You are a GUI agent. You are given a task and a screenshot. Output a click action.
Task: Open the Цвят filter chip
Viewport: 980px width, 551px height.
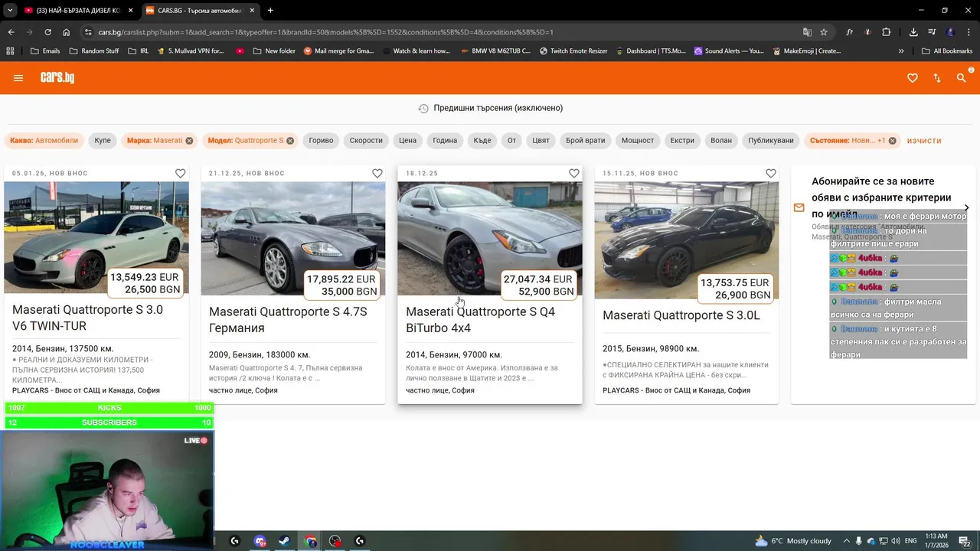tap(541, 141)
